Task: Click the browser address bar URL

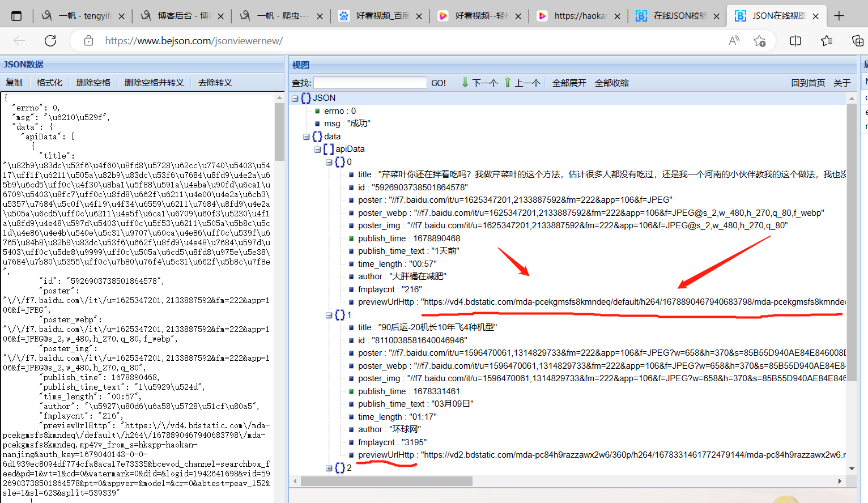Action: pos(194,41)
